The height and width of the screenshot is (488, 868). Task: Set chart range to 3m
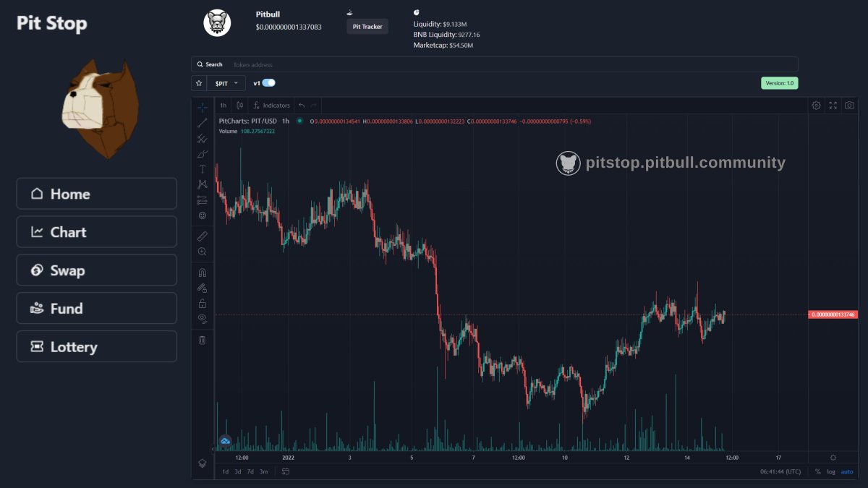pos(263,471)
